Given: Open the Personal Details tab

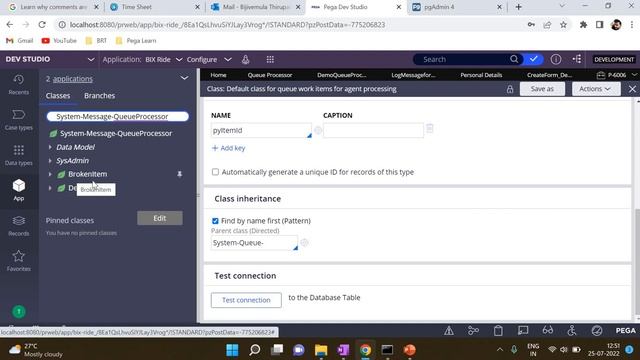Looking at the screenshot, I should [481, 75].
